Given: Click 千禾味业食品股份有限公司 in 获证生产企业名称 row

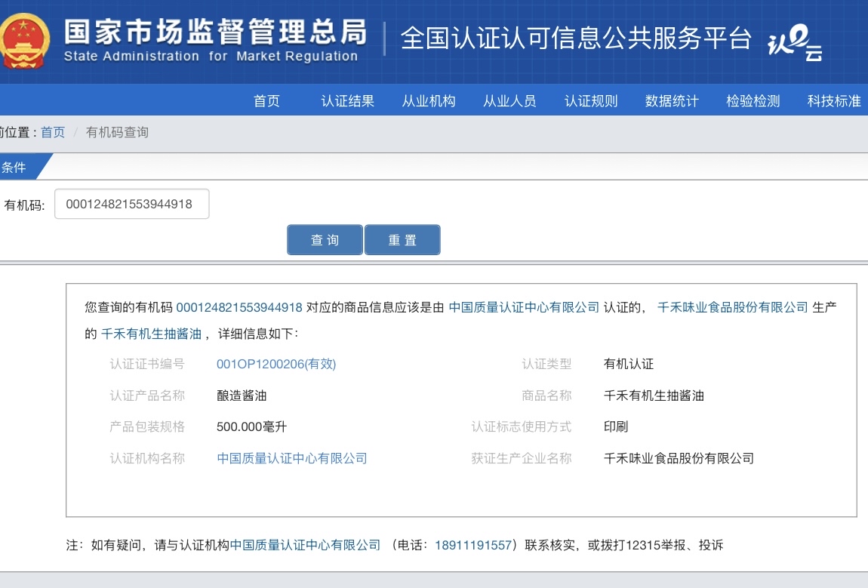Looking at the screenshot, I should point(679,458).
